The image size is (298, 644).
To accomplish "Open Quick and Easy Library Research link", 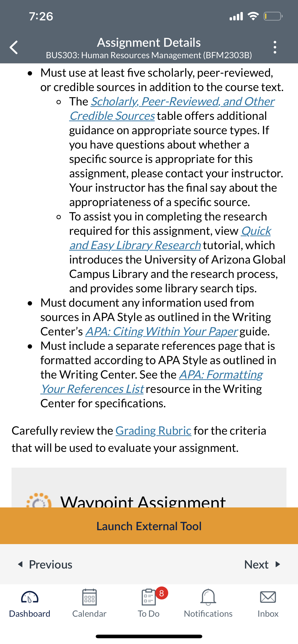I will (x=170, y=238).
